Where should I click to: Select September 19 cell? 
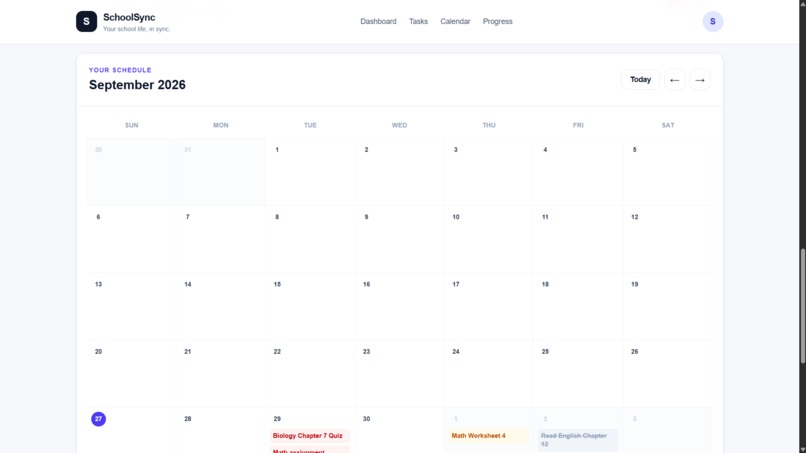[668, 306]
